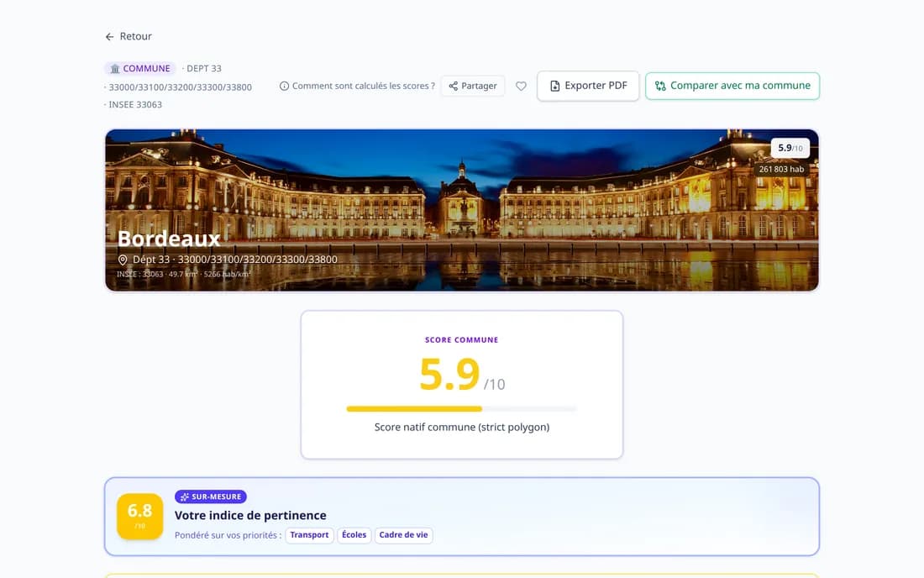Go back via the Retour link
The height and width of the screenshot is (578, 924).
[x=129, y=36]
